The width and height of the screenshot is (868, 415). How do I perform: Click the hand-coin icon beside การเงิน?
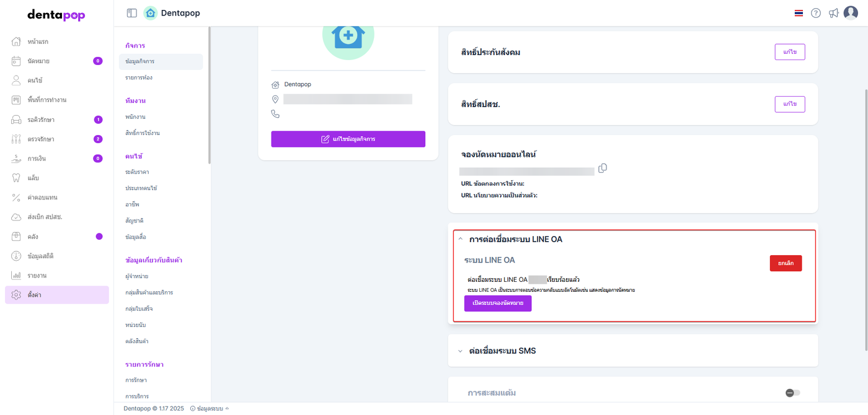17,159
